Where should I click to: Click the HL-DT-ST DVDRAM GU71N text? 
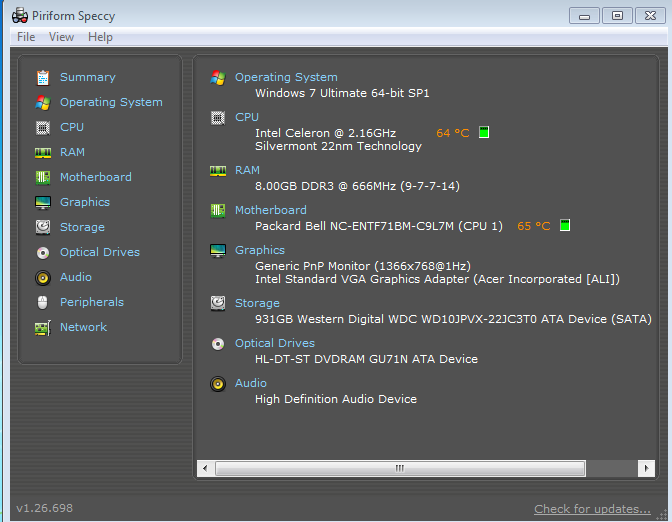366,359
